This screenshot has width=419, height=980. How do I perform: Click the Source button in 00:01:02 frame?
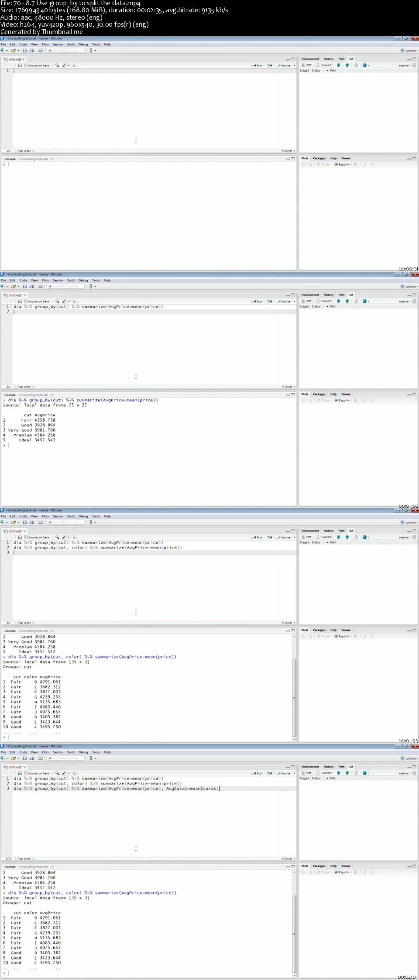[284, 301]
